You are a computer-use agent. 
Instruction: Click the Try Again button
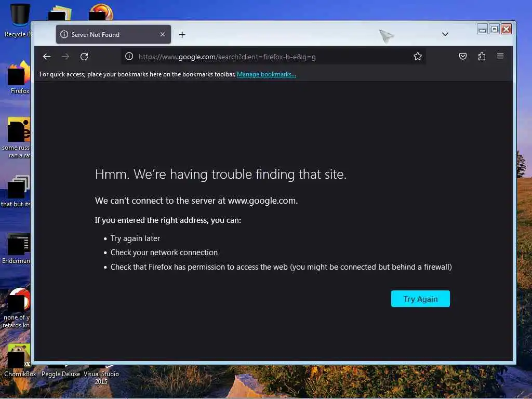point(420,299)
